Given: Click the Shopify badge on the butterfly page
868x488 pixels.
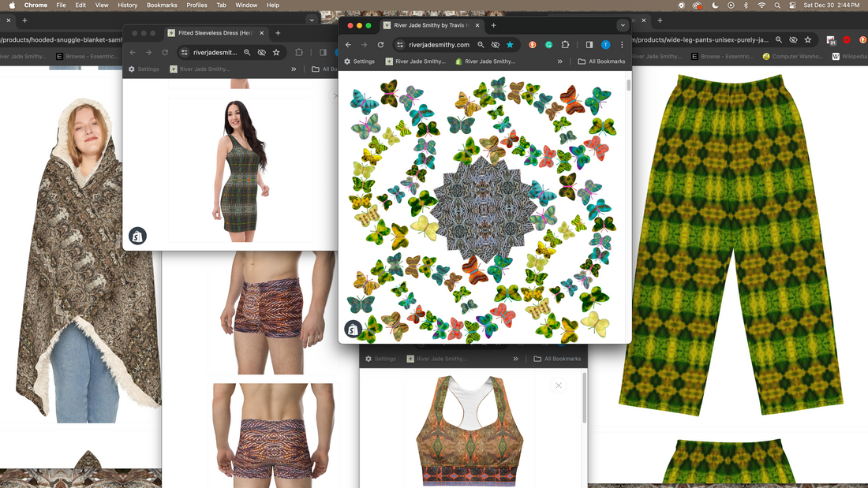Looking at the screenshot, I should point(353,330).
